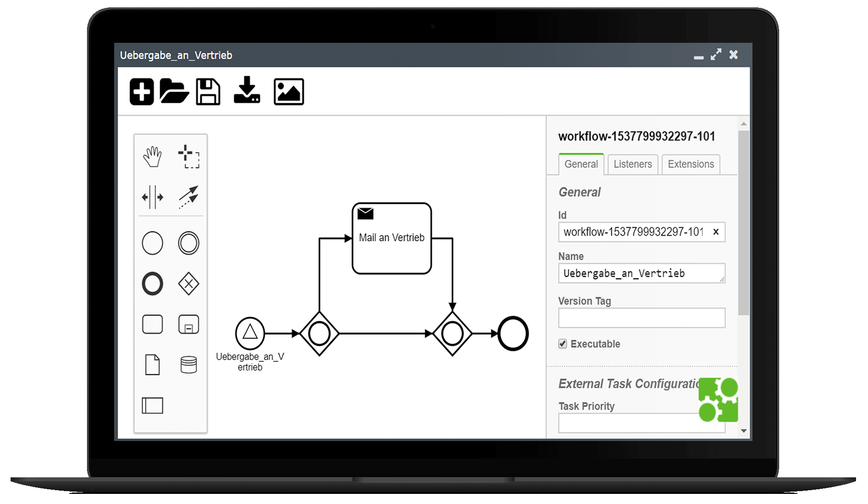Close the Uebergabe_an_Vertrieb window
Screen dimensions: 868x504
point(734,55)
